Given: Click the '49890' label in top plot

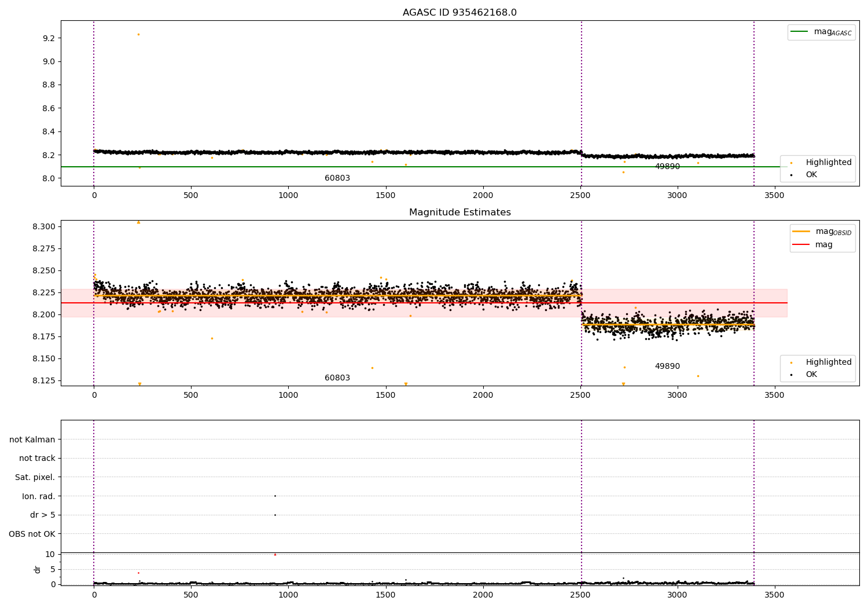Looking at the screenshot, I should [x=667, y=166].
